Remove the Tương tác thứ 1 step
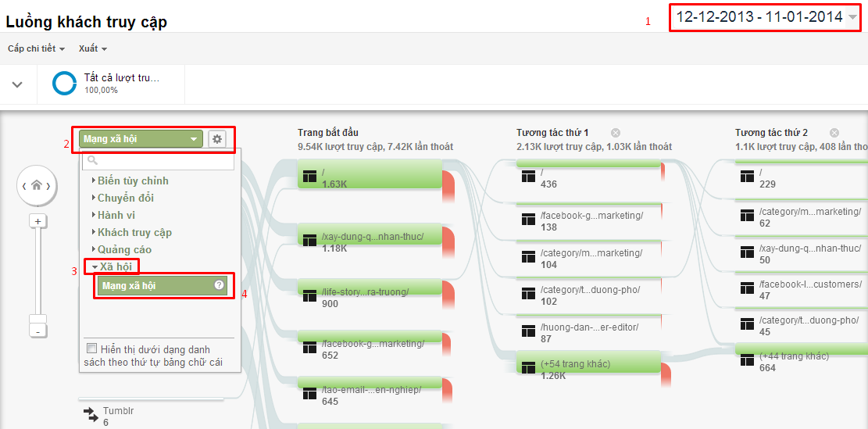The width and height of the screenshot is (868, 429). (x=616, y=133)
